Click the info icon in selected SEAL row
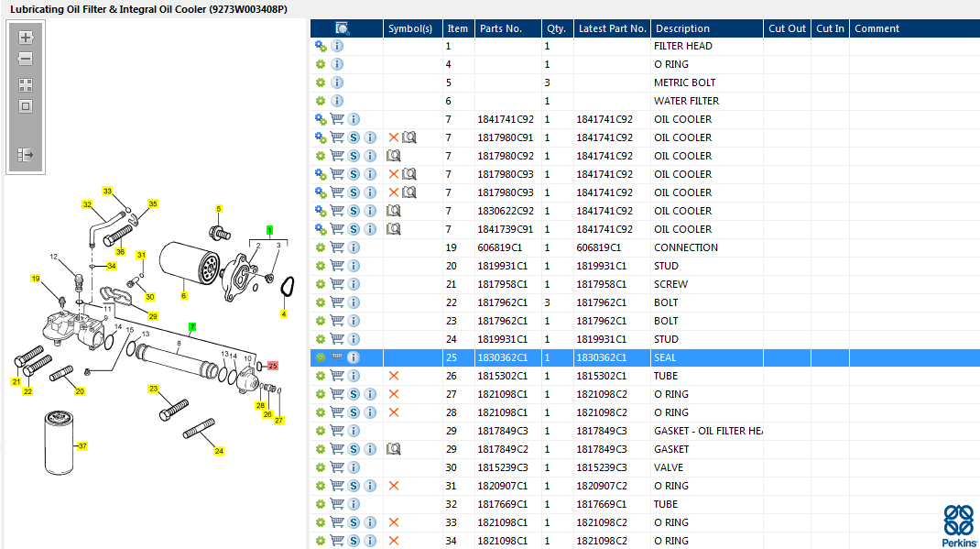 [x=354, y=357]
